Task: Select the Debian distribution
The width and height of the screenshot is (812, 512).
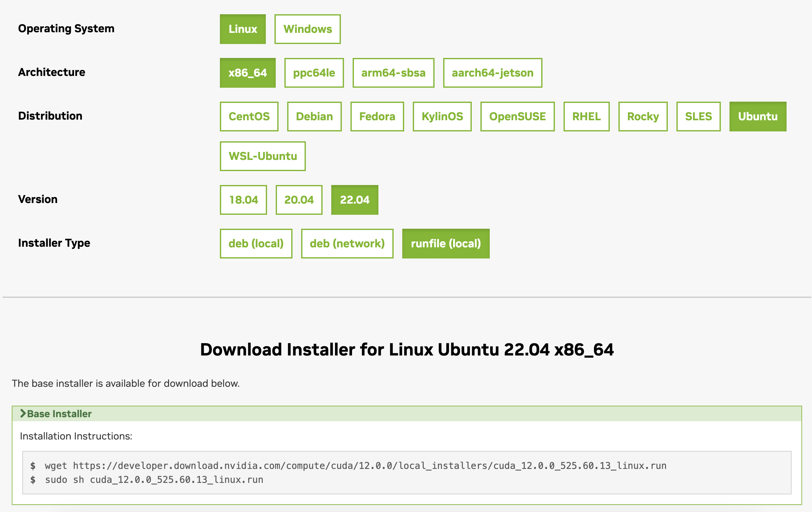Action: [x=314, y=116]
